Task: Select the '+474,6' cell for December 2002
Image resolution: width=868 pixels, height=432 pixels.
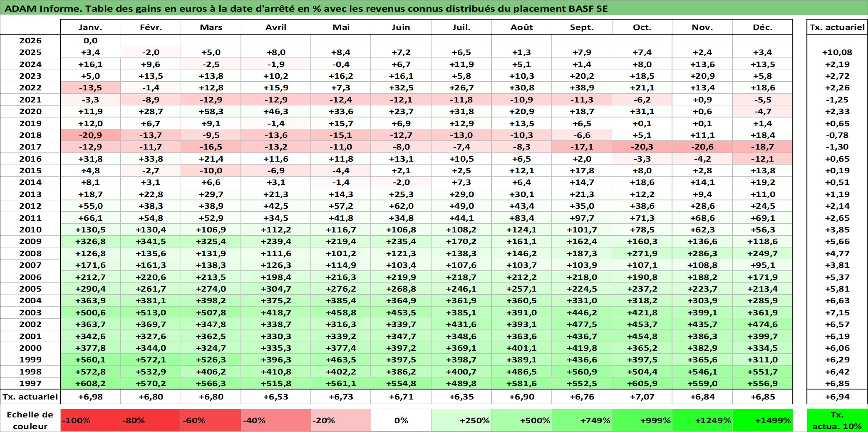Action: [x=763, y=324]
